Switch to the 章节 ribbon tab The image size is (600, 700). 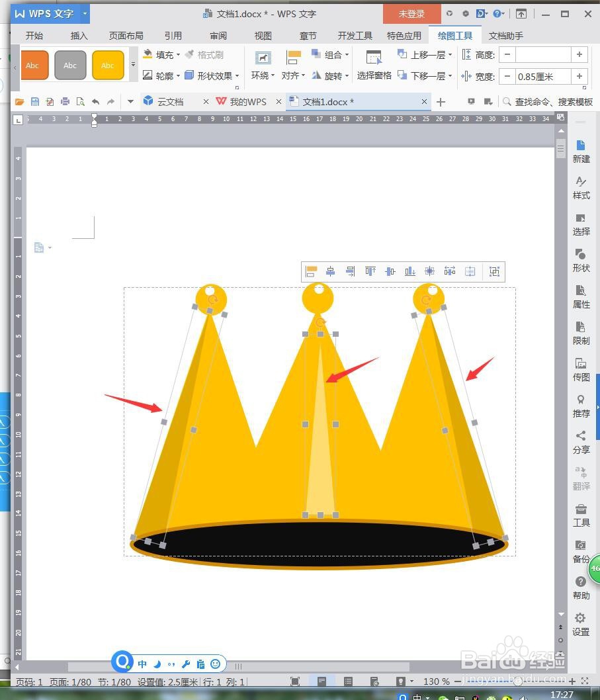click(308, 36)
